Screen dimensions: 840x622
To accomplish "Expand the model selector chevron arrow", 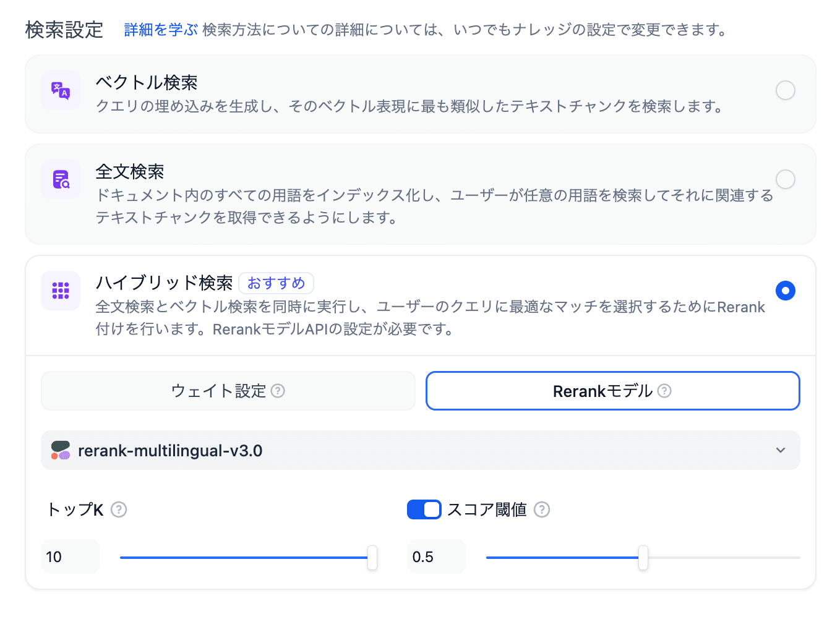I will (781, 450).
